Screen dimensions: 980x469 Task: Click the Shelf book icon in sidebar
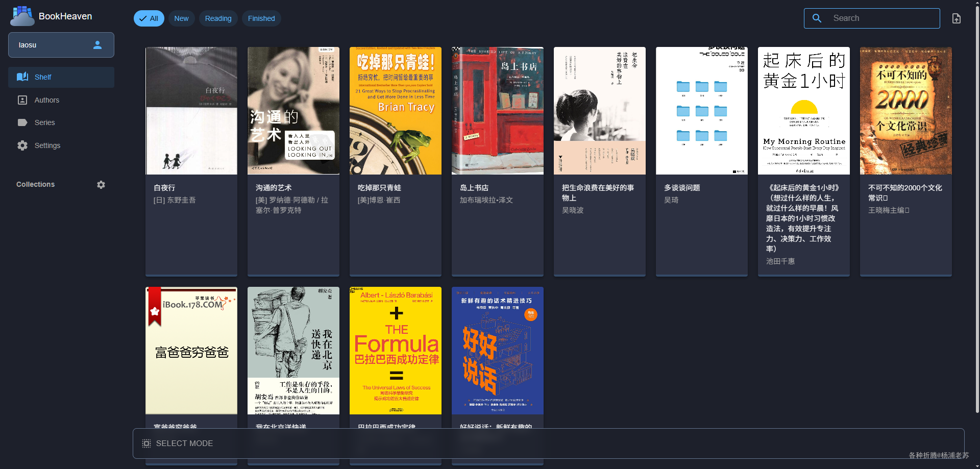(22, 77)
